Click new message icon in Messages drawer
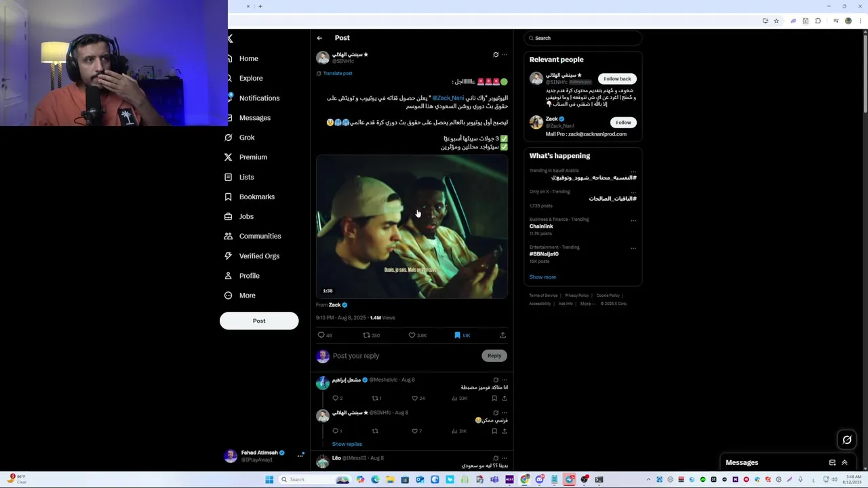 832,463
